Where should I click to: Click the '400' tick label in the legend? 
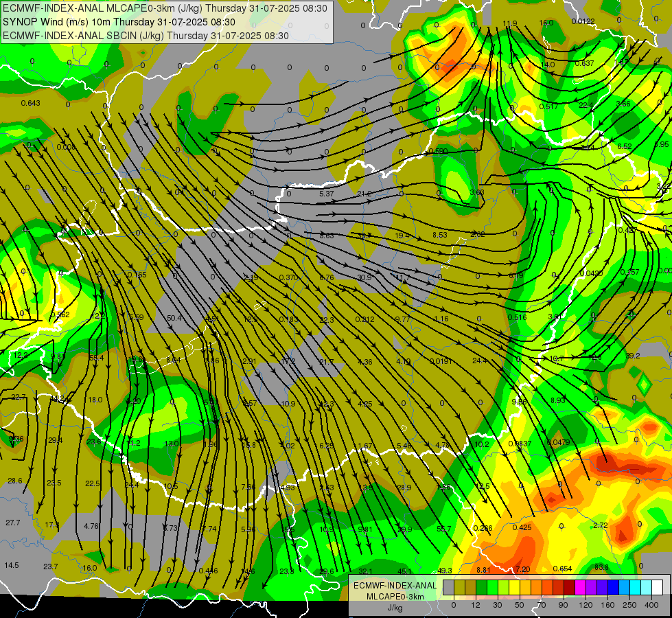coord(651,605)
